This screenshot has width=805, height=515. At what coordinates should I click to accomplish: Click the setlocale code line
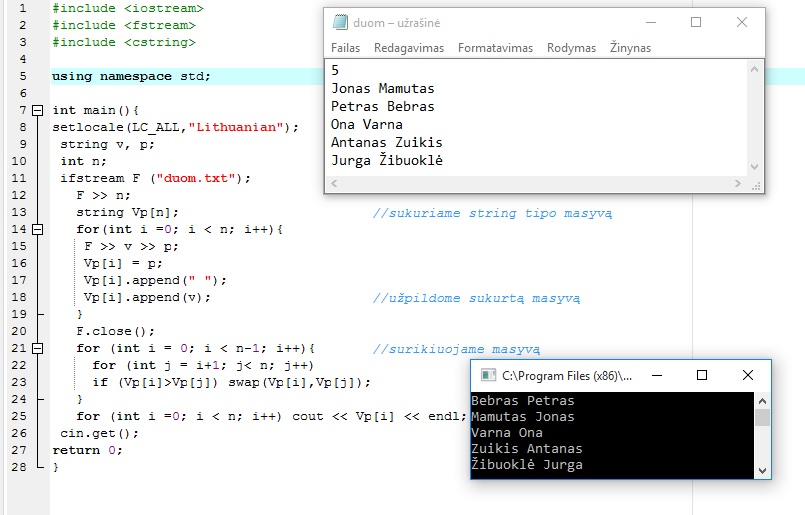coord(175,127)
